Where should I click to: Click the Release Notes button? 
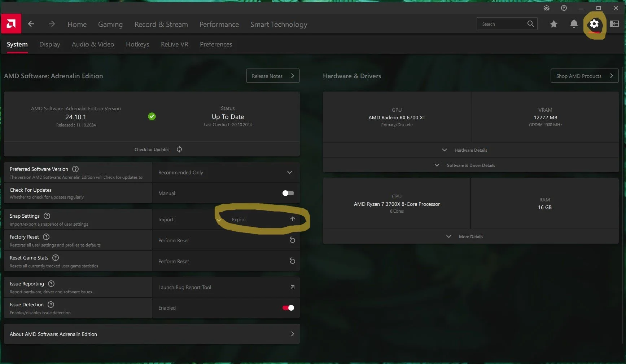point(273,76)
